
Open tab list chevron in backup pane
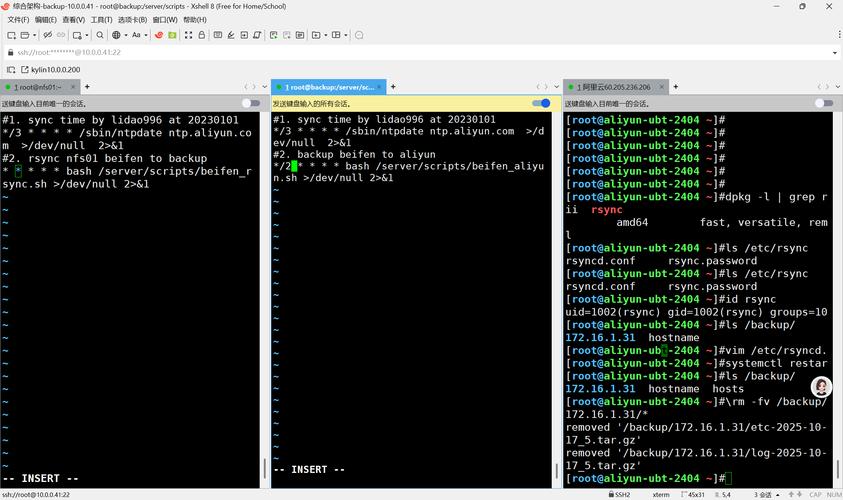click(556, 87)
